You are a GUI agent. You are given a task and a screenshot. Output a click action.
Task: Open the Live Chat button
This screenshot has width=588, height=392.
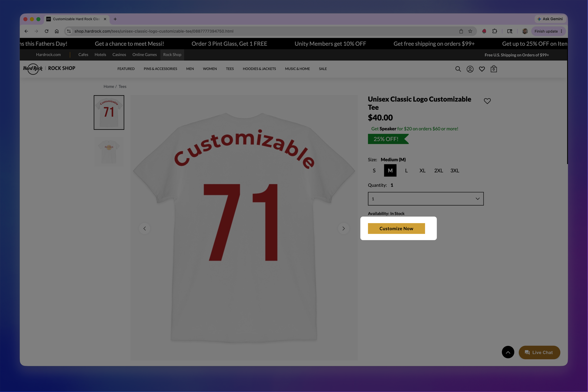(539, 352)
